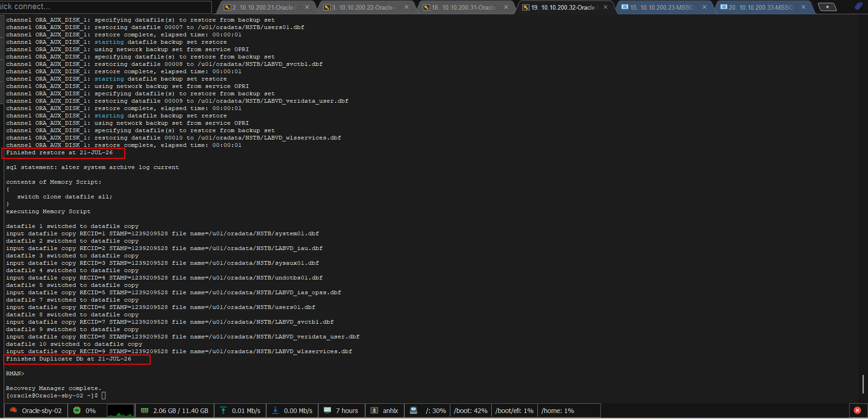Click line with /u01/oradata/NSTB/undotbs01.dbf
868x419 pixels.
point(164,278)
